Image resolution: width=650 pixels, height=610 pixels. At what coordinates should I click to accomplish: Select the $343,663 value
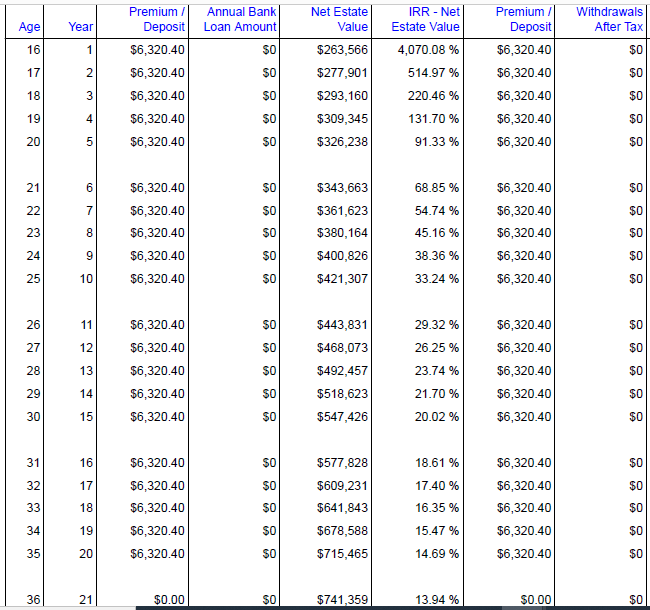342,188
